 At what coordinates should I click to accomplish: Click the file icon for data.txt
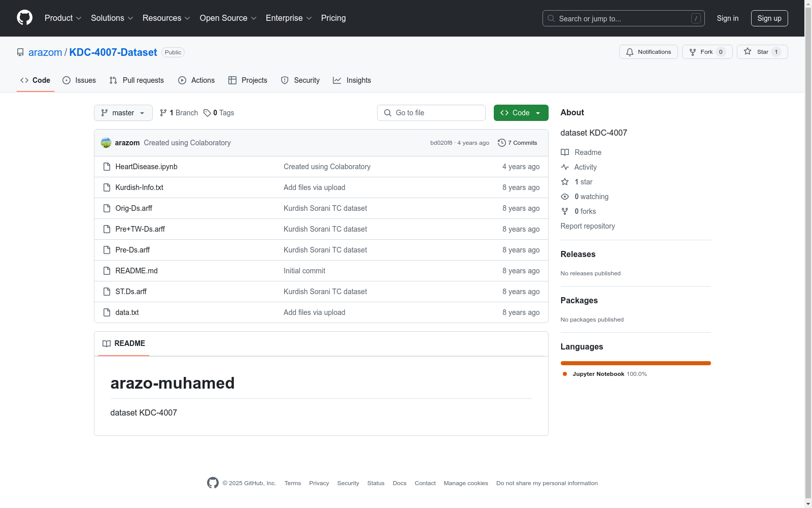[x=107, y=312]
